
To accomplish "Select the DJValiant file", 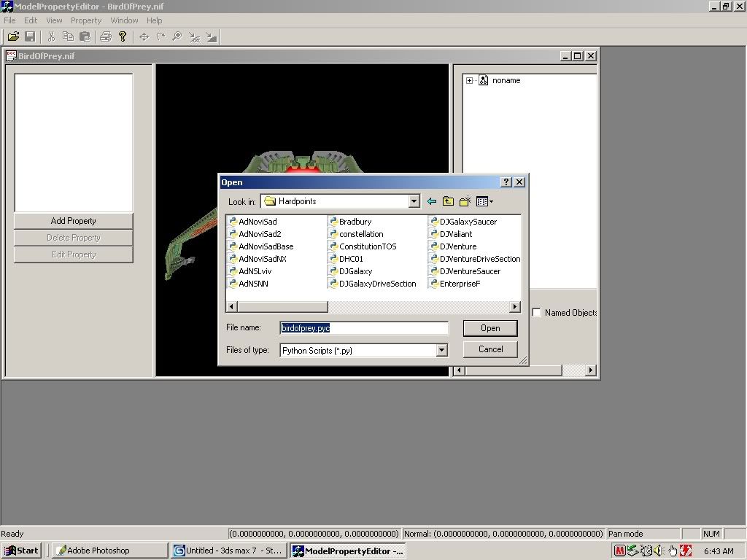I will tap(451, 234).
